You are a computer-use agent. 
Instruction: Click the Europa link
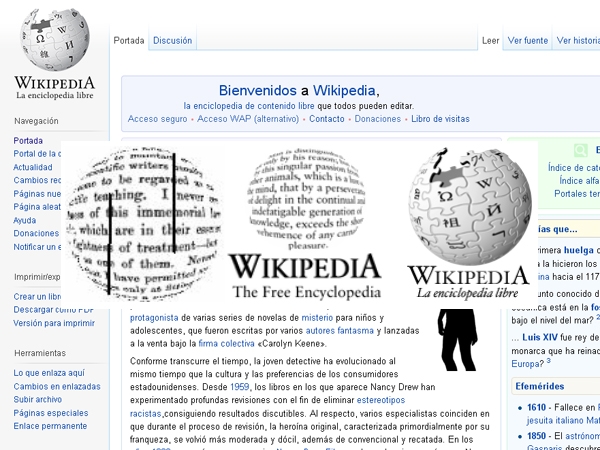[x=524, y=364]
